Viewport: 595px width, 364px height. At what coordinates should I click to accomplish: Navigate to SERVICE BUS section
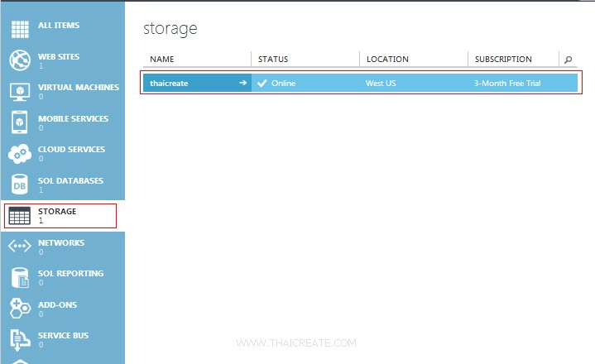coord(63,336)
